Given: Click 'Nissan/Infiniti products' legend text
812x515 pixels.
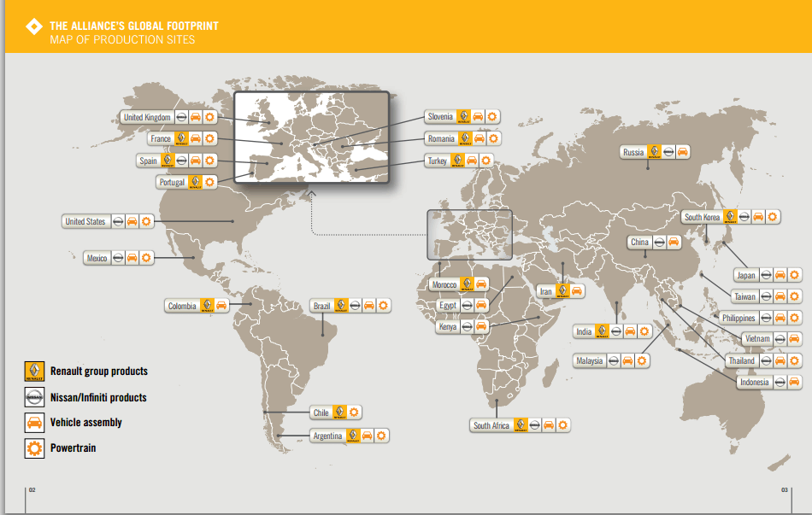Looking at the screenshot, I should (98, 397).
